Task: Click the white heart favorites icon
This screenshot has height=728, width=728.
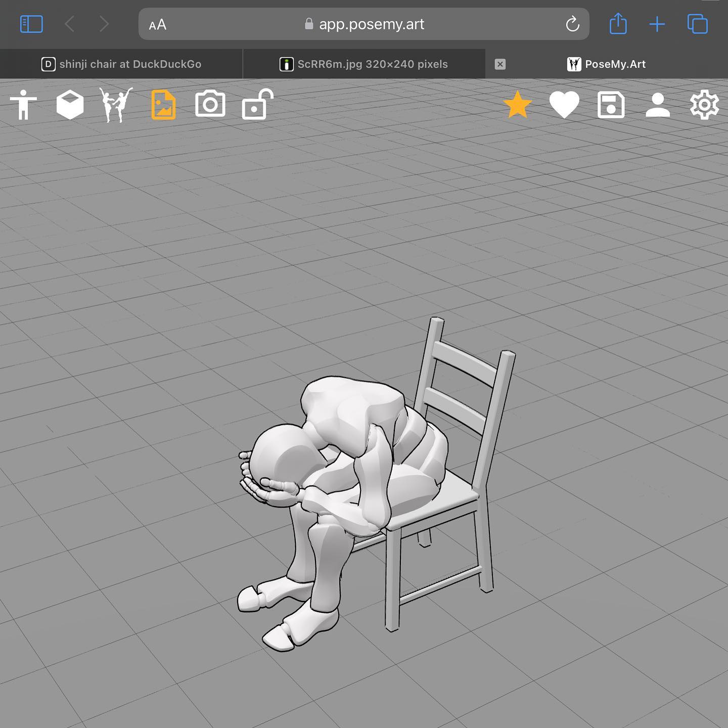Action: point(564,105)
